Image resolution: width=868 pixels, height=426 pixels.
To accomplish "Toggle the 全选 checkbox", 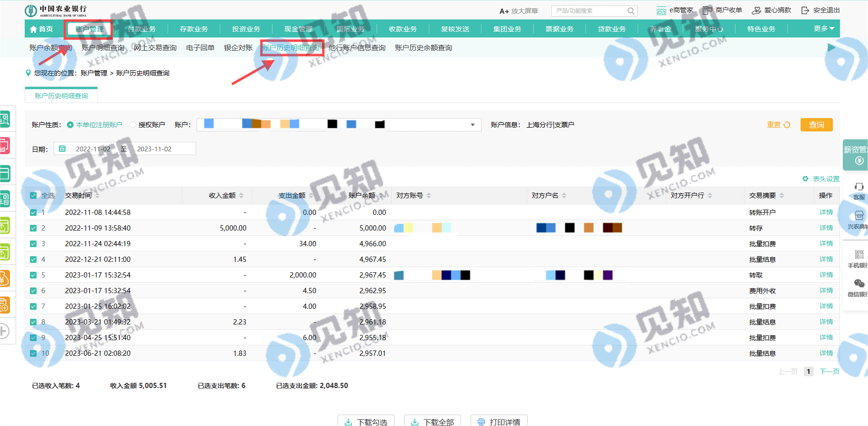I will pyautogui.click(x=33, y=195).
